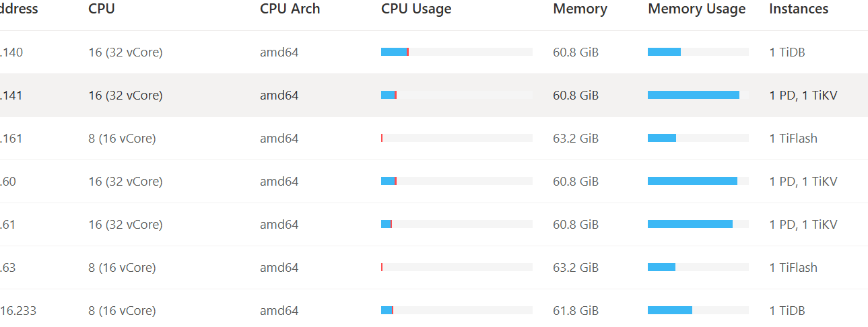Click the CPU column header

click(x=101, y=9)
